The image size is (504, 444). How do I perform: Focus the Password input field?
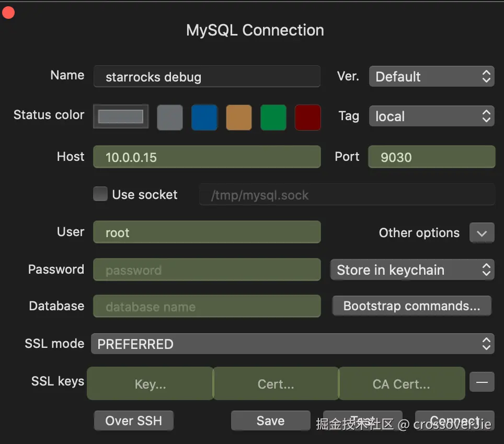coord(207,270)
